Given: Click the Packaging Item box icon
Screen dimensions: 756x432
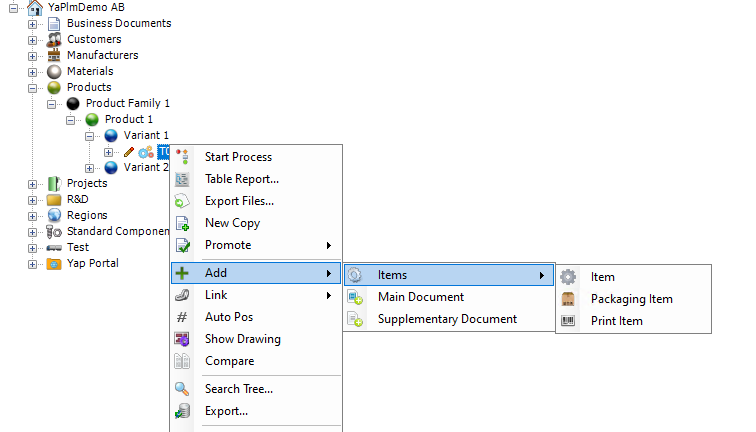Looking at the screenshot, I should coord(568,299).
